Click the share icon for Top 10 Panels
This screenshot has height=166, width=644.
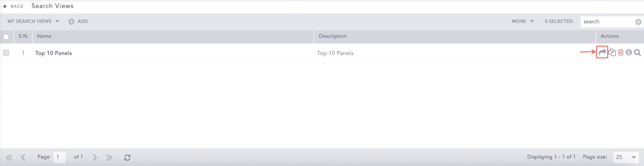602,52
